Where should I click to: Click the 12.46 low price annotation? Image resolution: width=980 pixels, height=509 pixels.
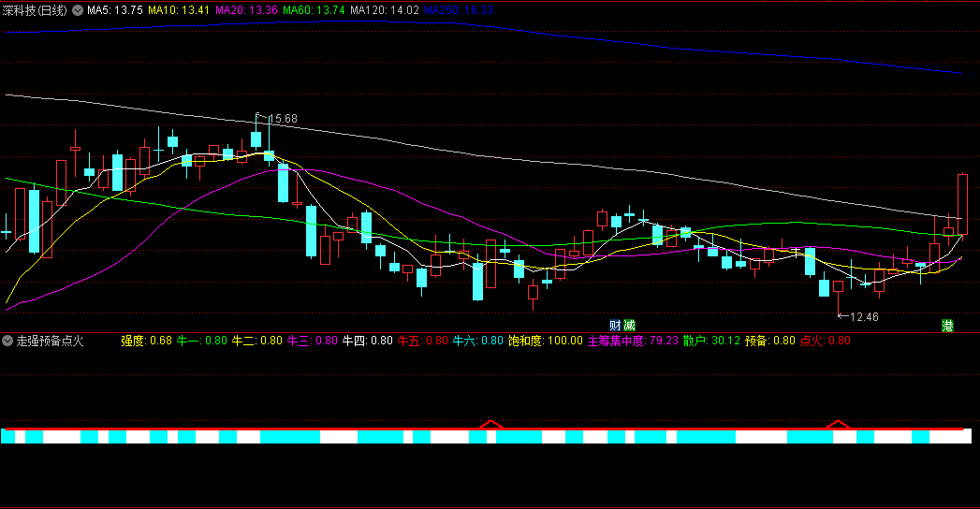[x=864, y=317]
